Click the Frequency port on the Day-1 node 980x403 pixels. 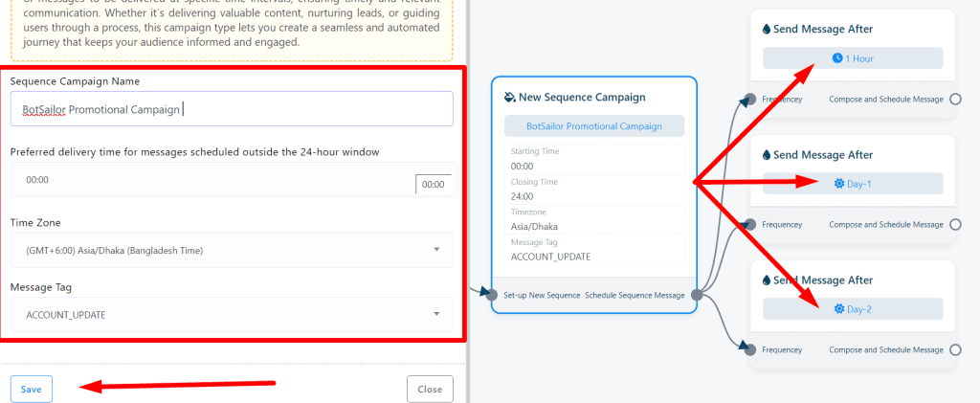750,224
